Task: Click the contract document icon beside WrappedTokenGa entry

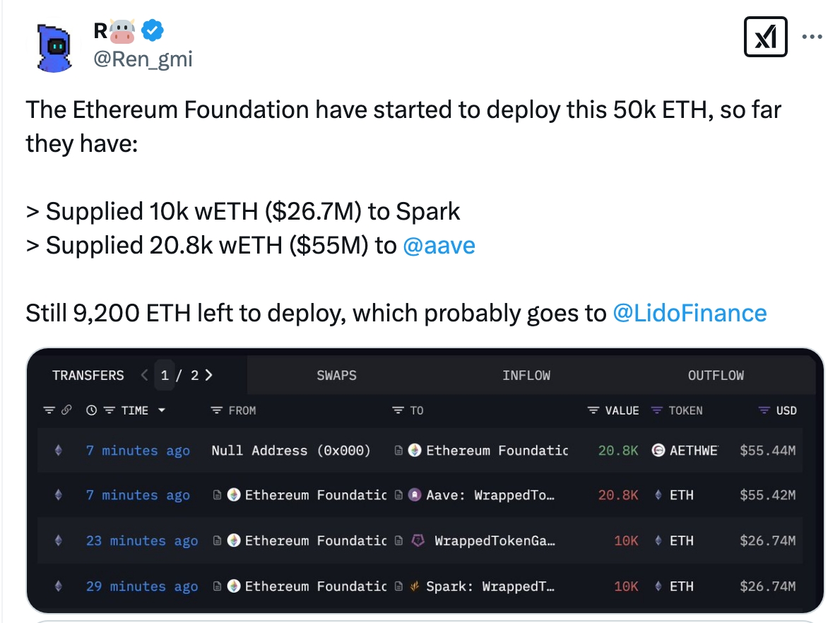Action: (x=398, y=540)
